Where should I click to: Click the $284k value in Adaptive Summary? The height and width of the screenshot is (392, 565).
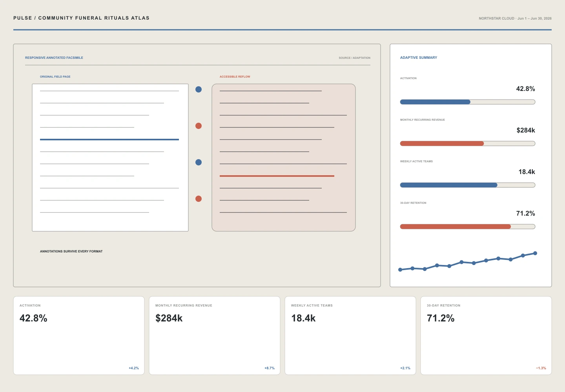(x=526, y=131)
